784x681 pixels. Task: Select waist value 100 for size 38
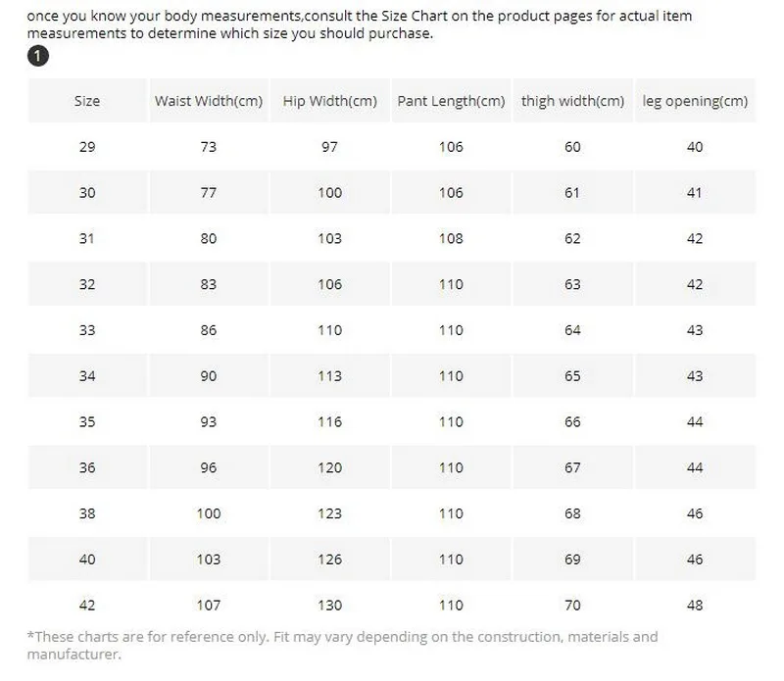[209, 513]
